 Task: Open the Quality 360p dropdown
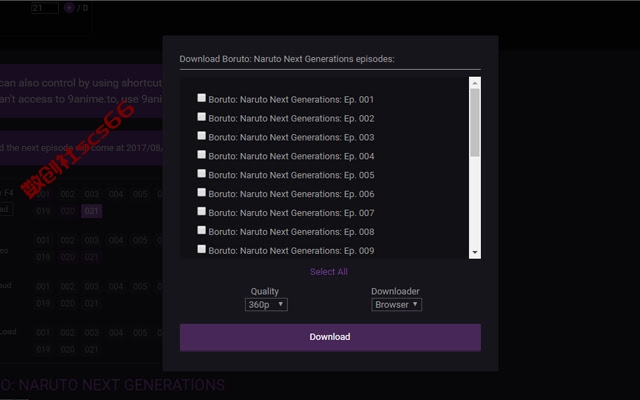coord(266,304)
